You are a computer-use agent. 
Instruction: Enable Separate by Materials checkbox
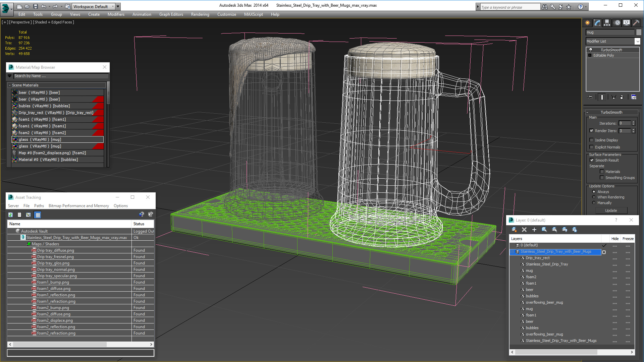(602, 172)
